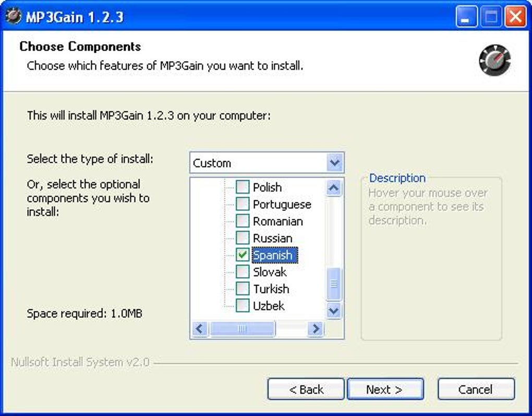The height and width of the screenshot is (416, 532).
Task: Select the Uzbek label in component list
Action: (269, 306)
